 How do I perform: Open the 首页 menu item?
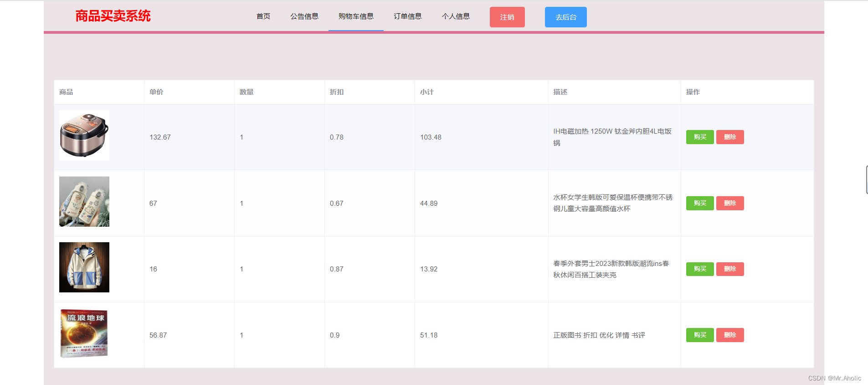pos(263,16)
